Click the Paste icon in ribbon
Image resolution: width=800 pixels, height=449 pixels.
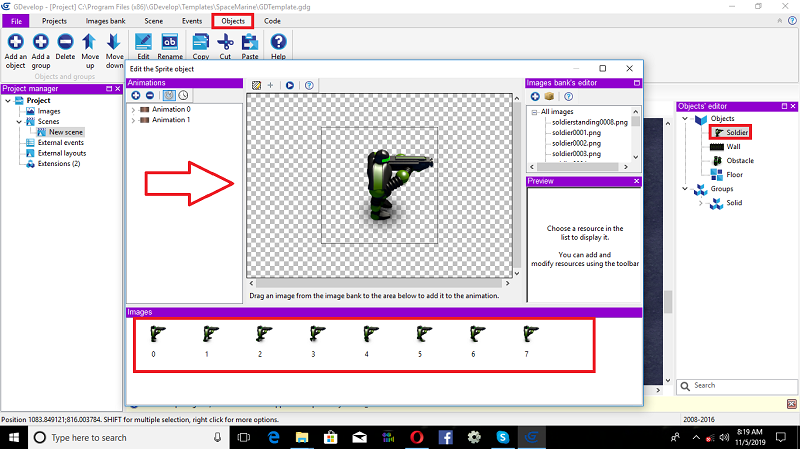pyautogui.click(x=249, y=41)
